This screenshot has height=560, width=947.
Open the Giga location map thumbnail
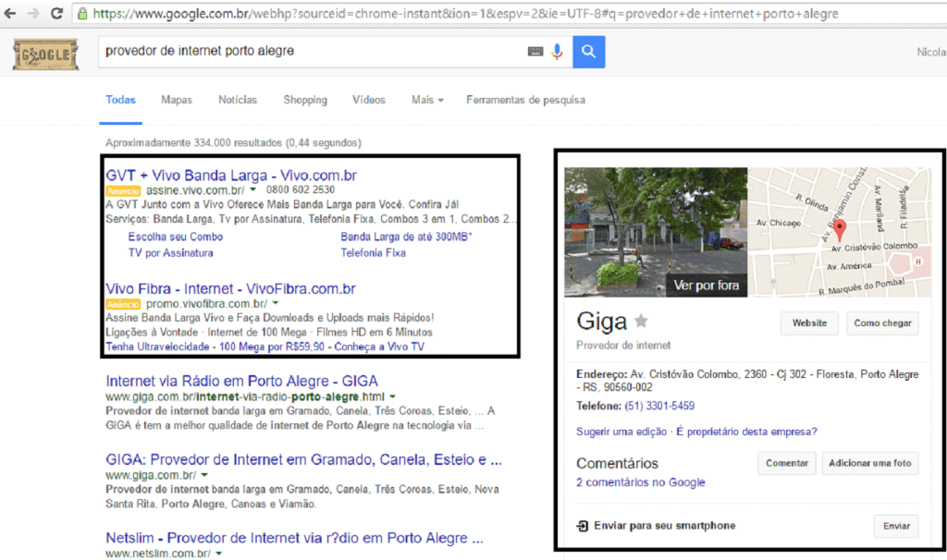[840, 232]
